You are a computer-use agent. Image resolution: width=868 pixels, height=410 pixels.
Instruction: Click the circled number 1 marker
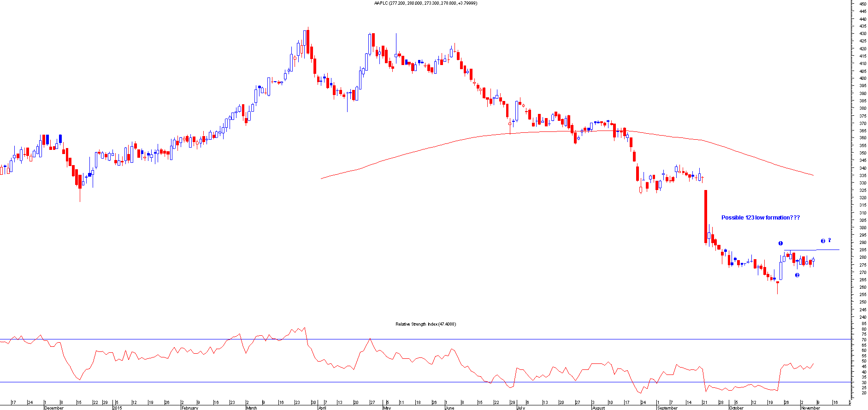780,243
